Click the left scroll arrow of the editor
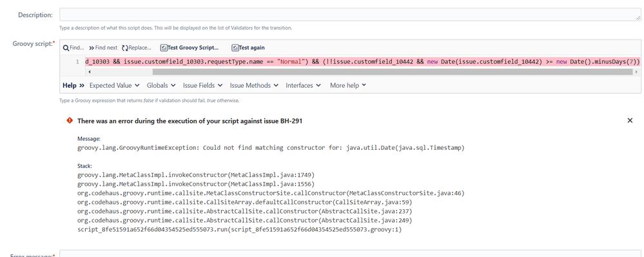The width and height of the screenshot is (644, 257). 90,72
